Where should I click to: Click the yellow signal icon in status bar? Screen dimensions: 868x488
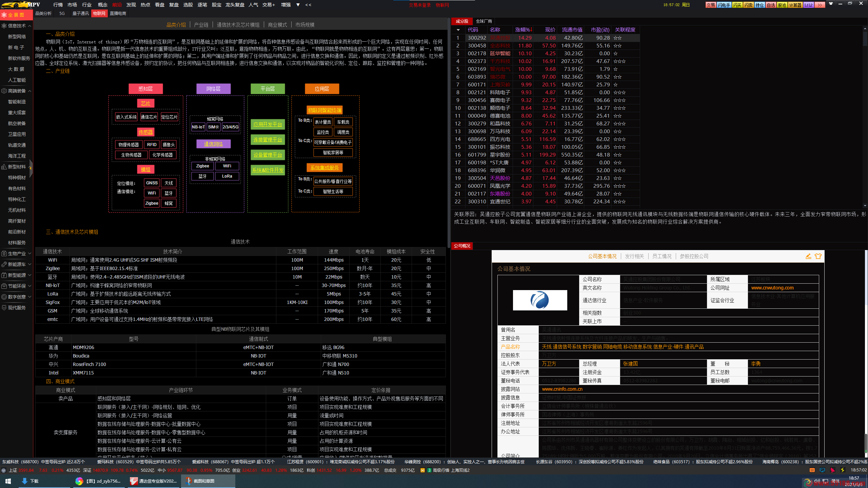422,470
